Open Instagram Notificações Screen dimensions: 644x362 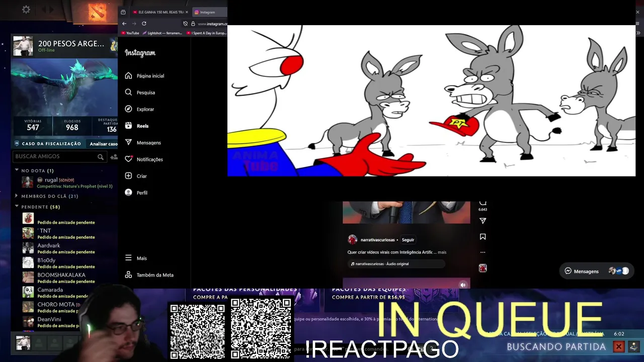tap(144, 159)
